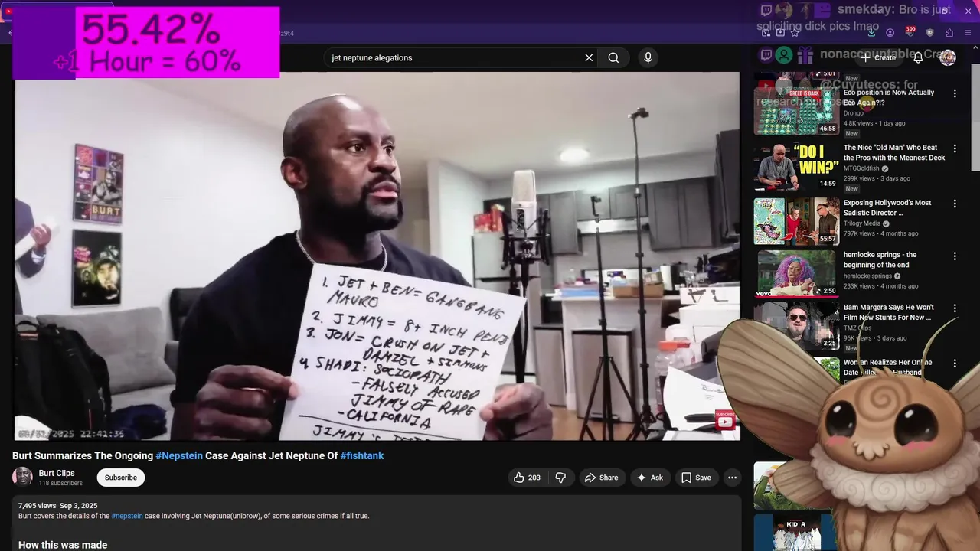
Task: Click the Share button
Action: point(601,478)
